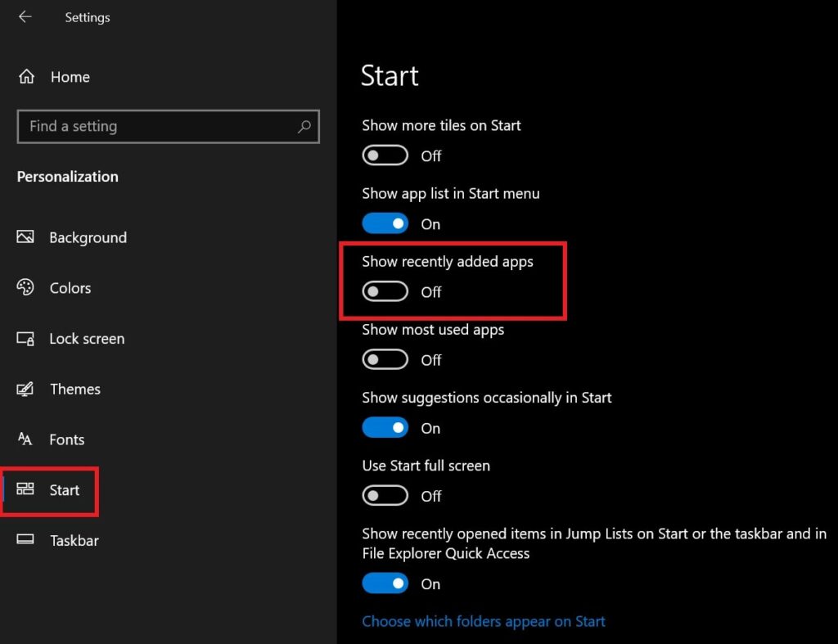The image size is (838, 644).
Task: Disable Show recently opened items in Jump Lists
Action: click(385, 583)
